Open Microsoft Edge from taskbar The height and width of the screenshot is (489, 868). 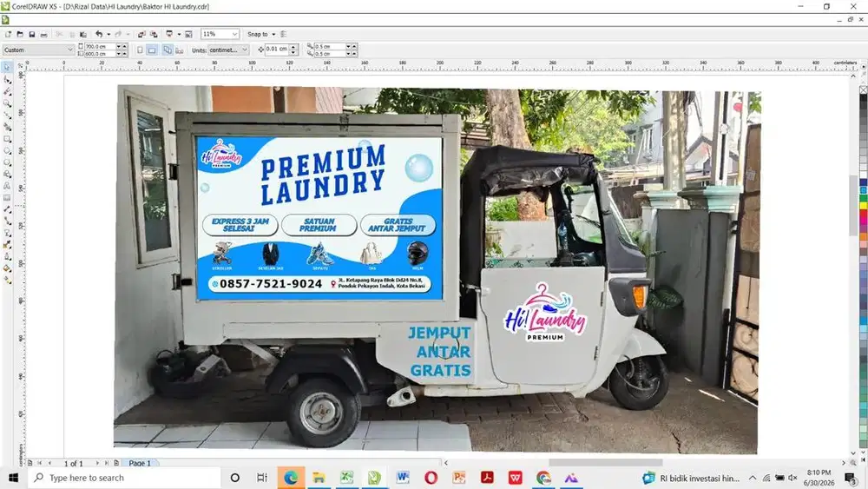[x=291, y=478]
